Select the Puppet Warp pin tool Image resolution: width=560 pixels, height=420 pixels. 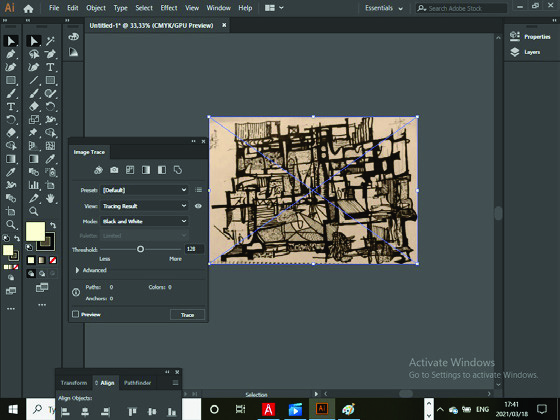pos(34,132)
